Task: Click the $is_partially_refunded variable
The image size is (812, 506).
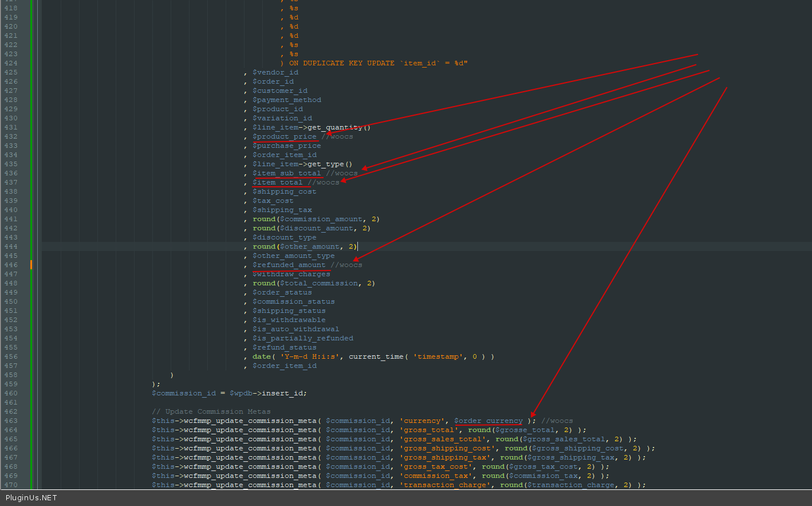Action: coord(302,338)
